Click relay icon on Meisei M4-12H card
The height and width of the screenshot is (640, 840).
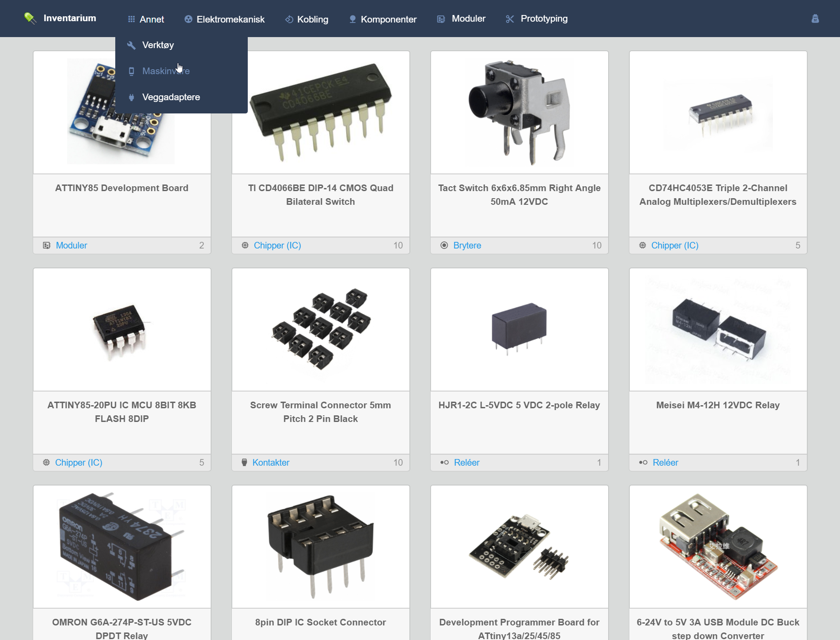click(x=643, y=463)
